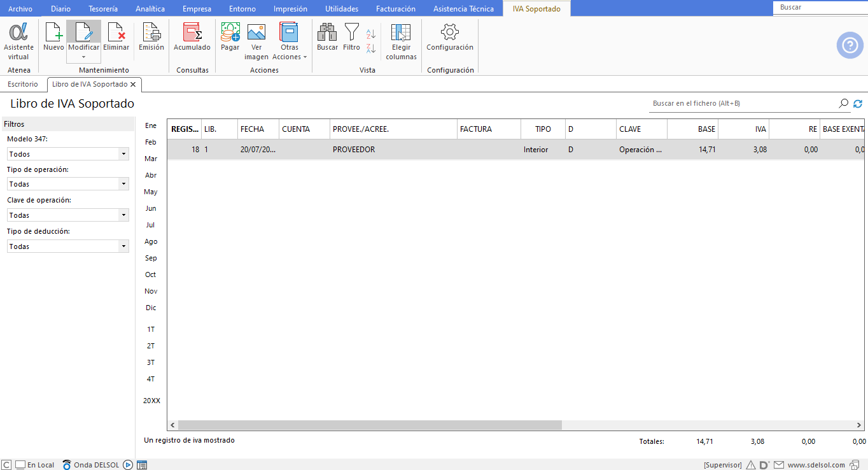This screenshot has width=868, height=470.
Task: Open the Filtro funnel tool
Action: coord(351,37)
